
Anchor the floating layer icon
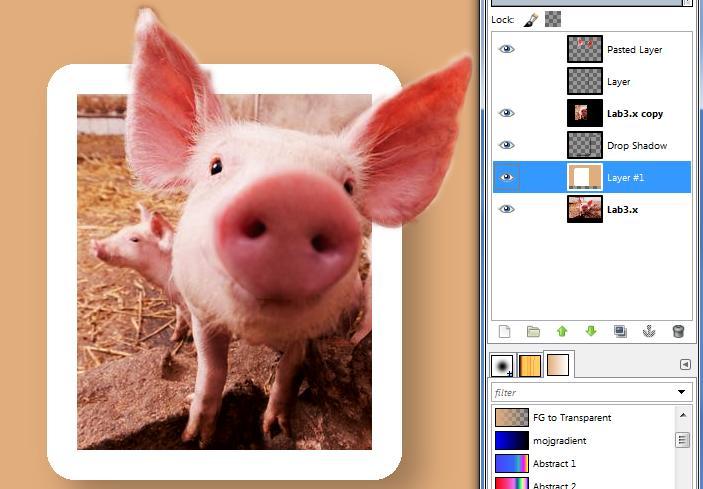(x=649, y=331)
